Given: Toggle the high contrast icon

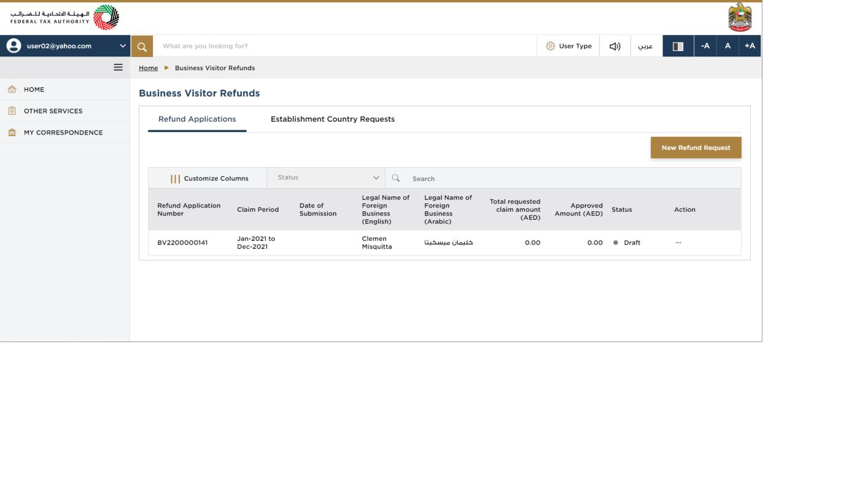Looking at the screenshot, I should 678,46.
